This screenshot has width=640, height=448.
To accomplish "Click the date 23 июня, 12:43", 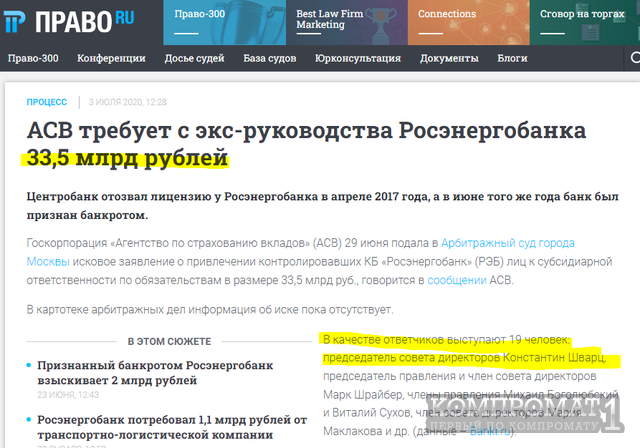I will (x=68, y=395).
